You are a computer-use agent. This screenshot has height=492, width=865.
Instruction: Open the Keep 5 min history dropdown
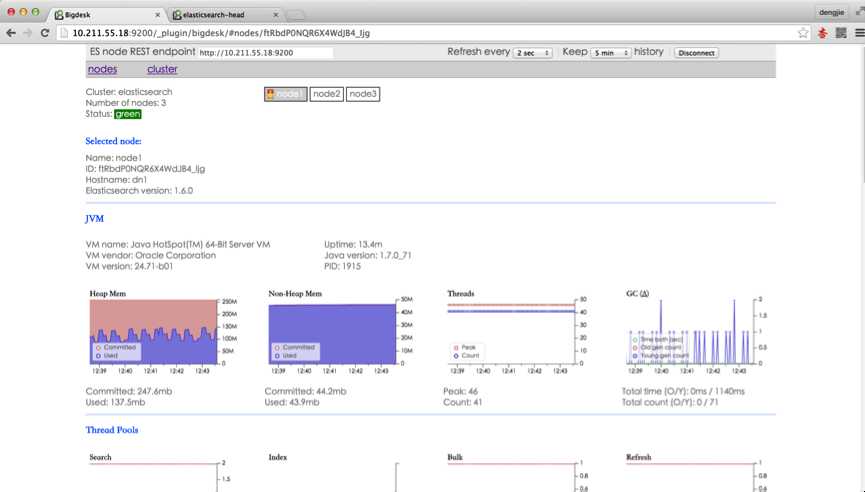(610, 52)
